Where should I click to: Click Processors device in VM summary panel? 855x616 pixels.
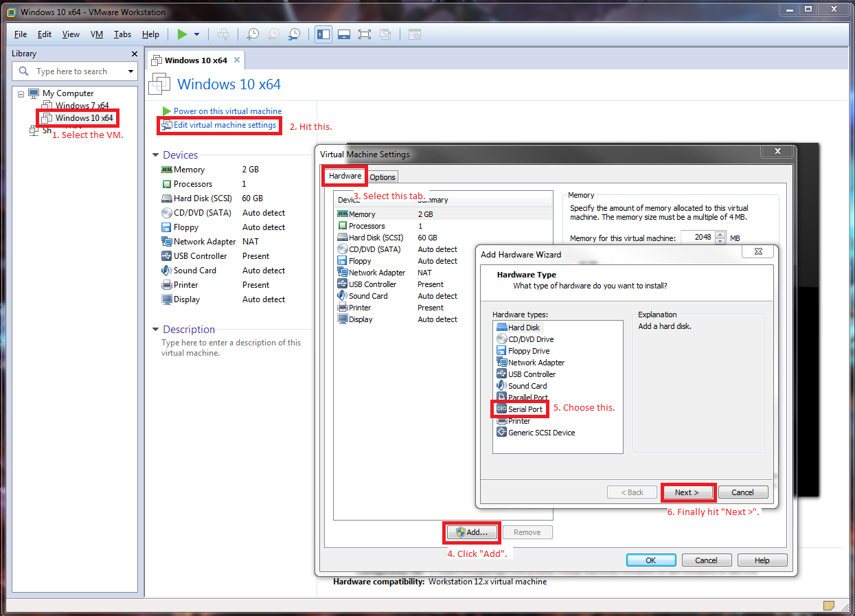point(193,184)
